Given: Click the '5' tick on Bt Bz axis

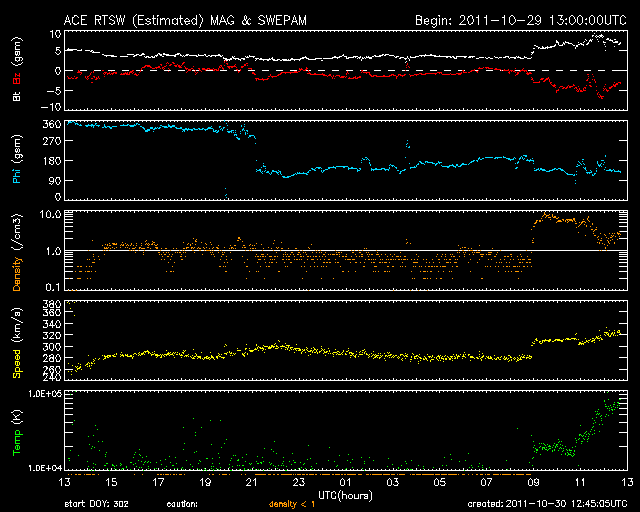Looking at the screenshot, I should [x=58, y=51].
